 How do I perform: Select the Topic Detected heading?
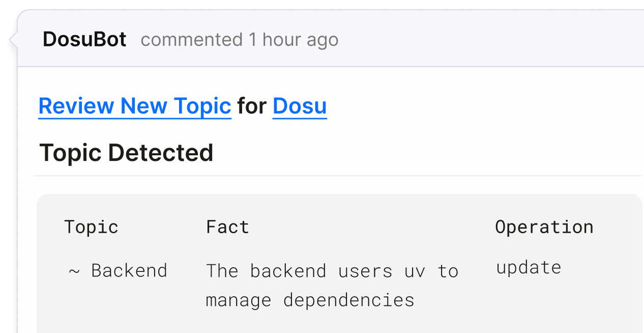[x=126, y=152]
